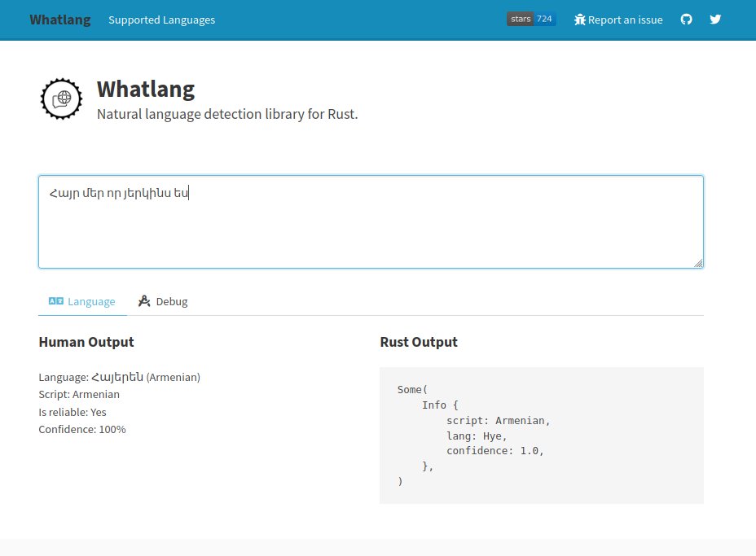Screen dimensions: 756x556
Task: Switch to the Debug tab
Action: click(163, 302)
